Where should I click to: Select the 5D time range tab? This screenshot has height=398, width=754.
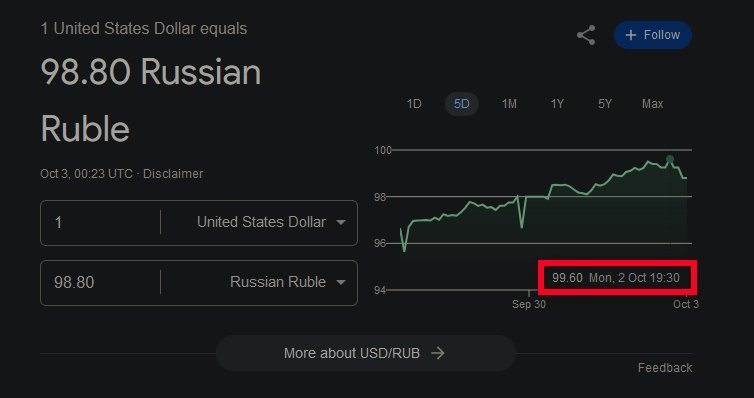pyautogui.click(x=462, y=104)
